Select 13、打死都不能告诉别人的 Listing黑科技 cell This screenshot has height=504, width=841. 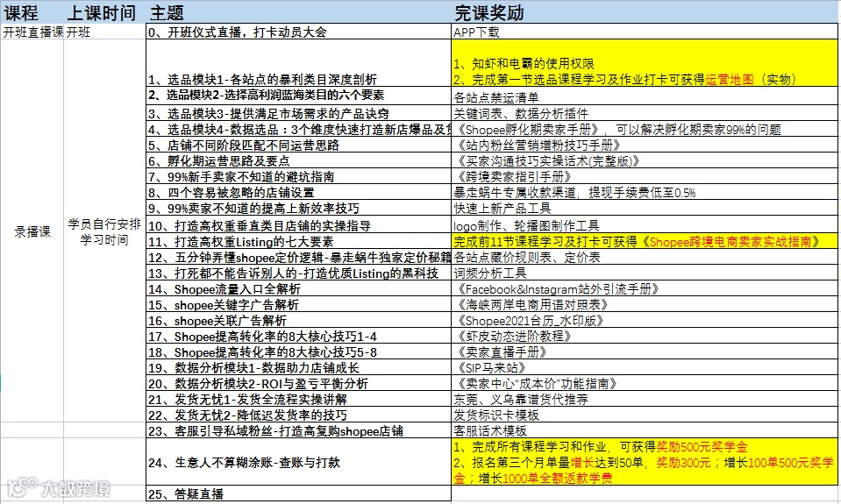pos(298,273)
